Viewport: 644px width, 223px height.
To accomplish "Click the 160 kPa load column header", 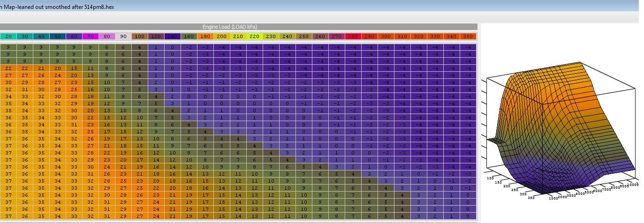I will coord(189,36).
